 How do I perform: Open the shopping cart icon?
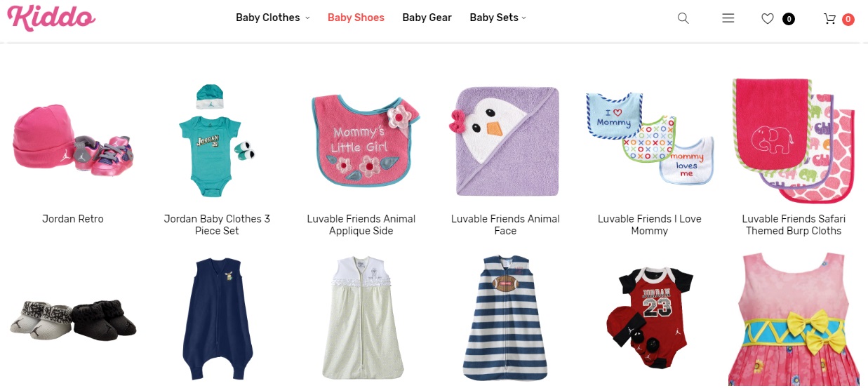pyautogui.click(x=829, y=19)
